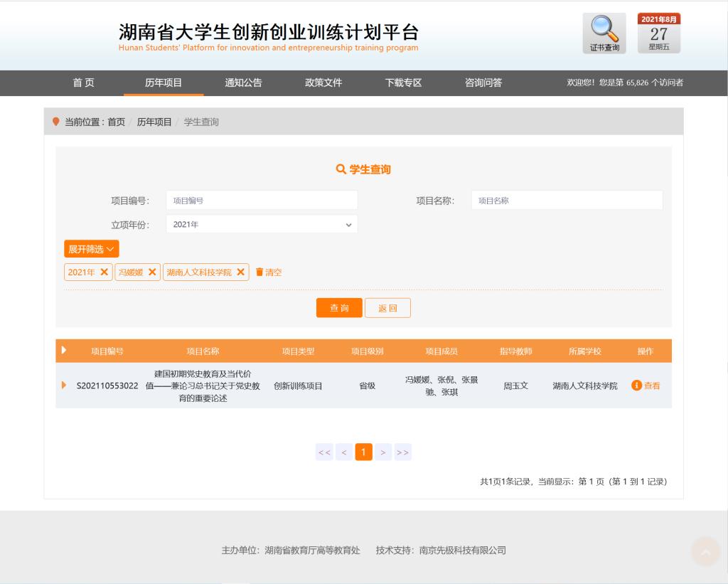
Task: Go to the last page with >>
Action: (403, 452)
